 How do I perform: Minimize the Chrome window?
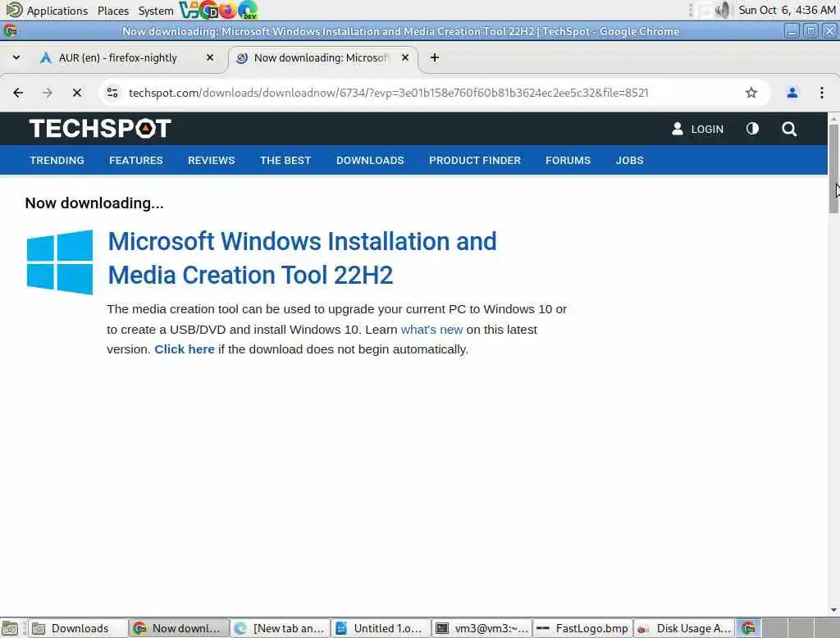[x=792, y=31]
